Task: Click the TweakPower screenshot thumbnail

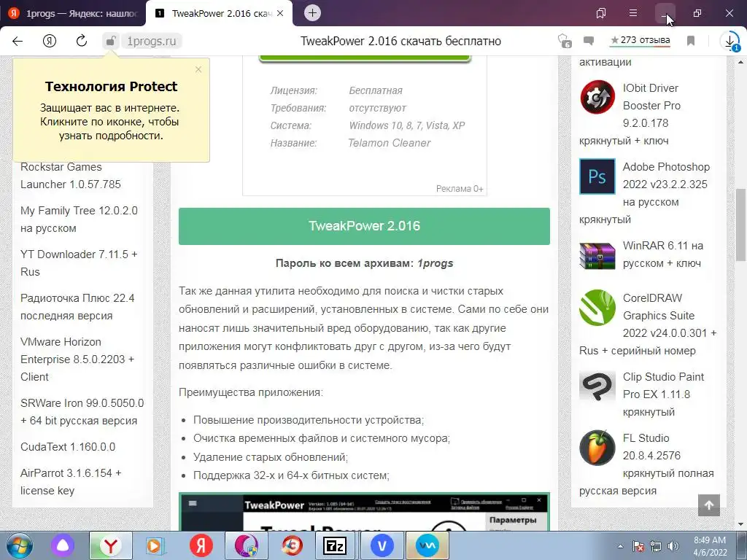Action: [365, 512]
